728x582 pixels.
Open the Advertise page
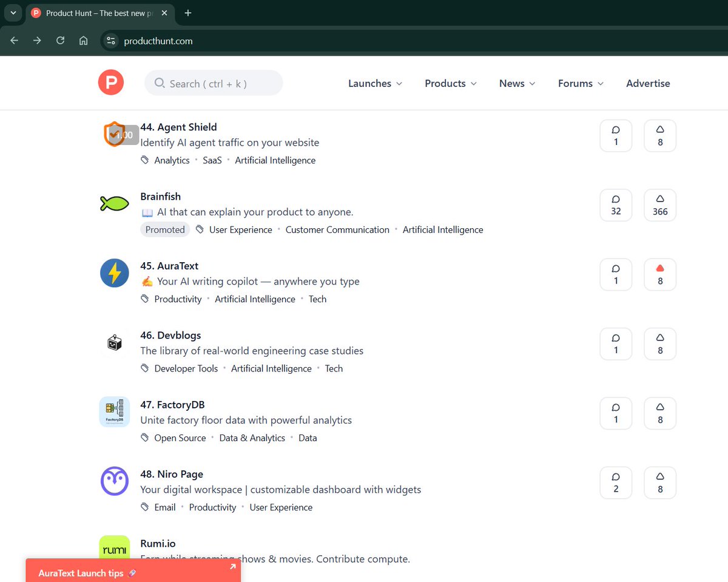tap(648, 83)
